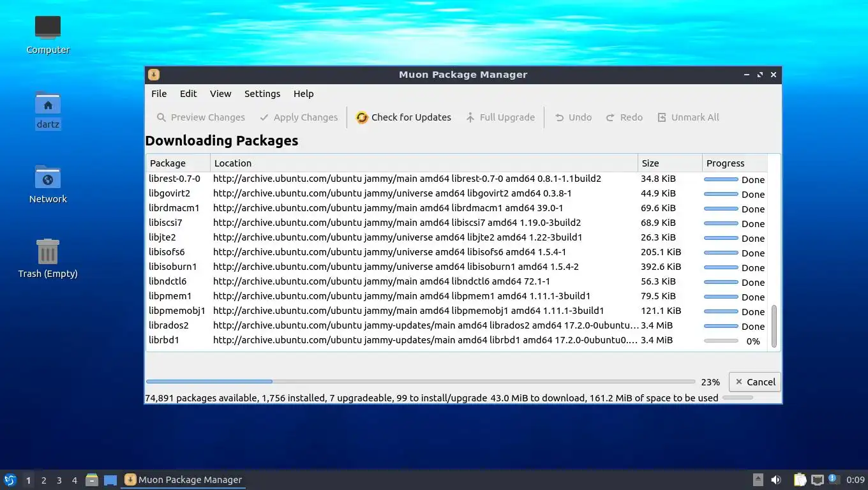This screenshot has width=868, height=490.
Task: Open the View menu
Action: (x=220, y=94)
